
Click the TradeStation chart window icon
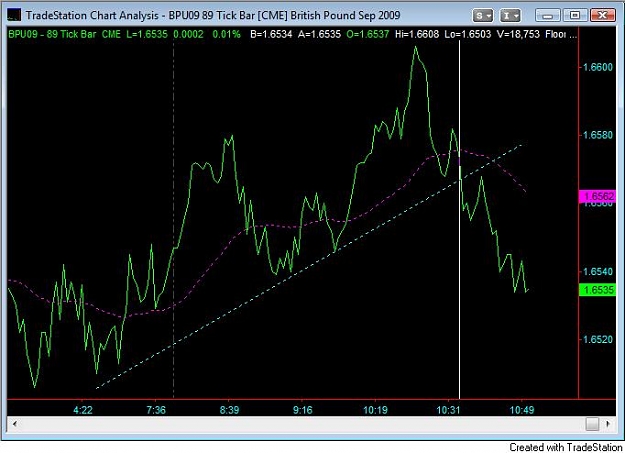14,16
